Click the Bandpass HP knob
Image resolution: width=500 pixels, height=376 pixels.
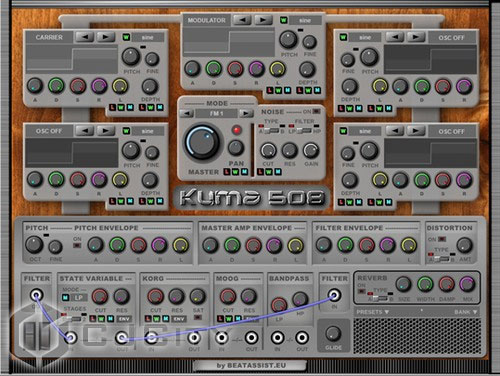[x=300, y=299]
